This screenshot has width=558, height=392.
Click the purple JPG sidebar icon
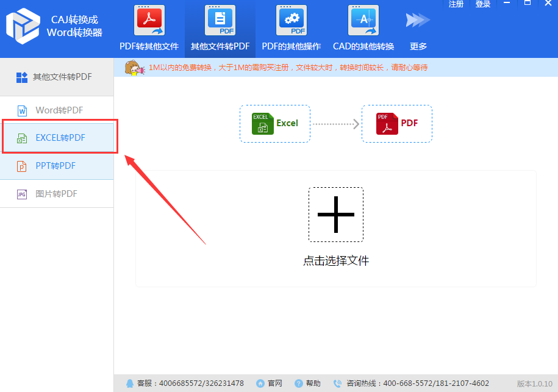(22, 194)
